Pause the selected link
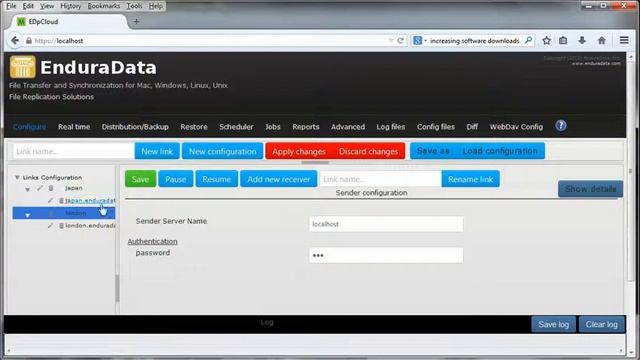The image size is (640, 360). coord(176,179)
